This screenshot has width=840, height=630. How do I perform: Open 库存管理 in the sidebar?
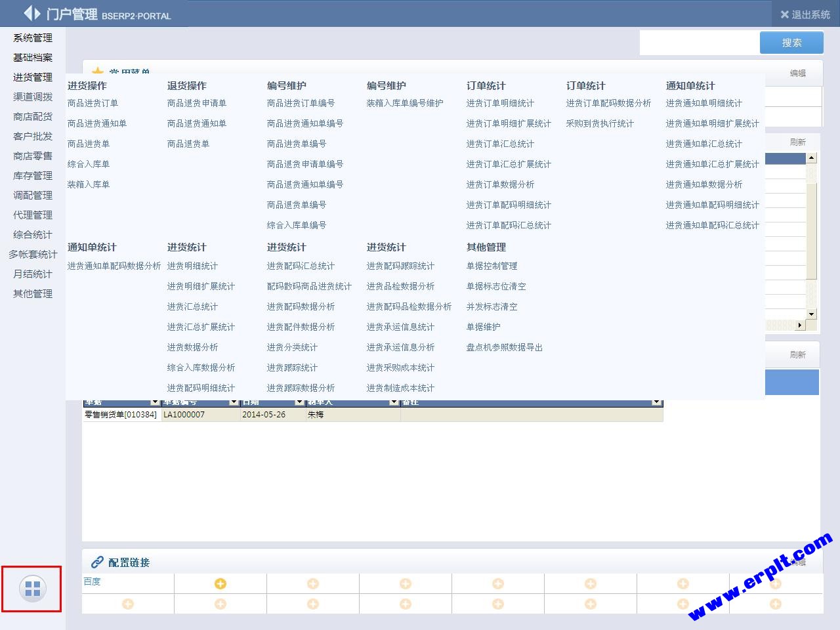[33, 176]
